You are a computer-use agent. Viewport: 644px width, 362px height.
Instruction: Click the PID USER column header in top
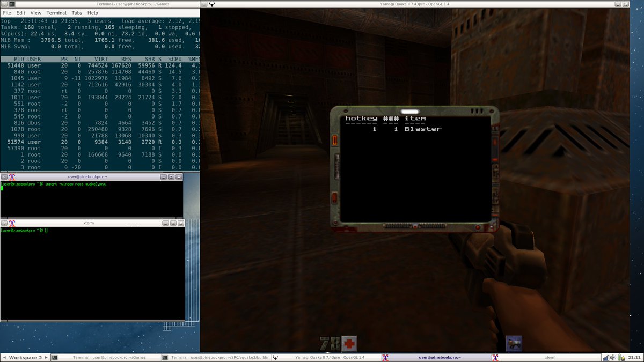(27, 59)
